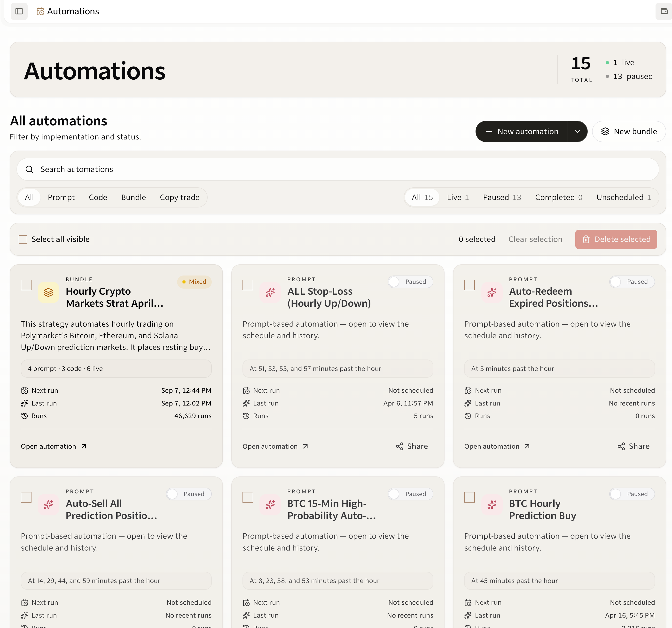Click share icon on ALL Stop-Loss card
The width and height of the screenshot is (672, 628).
click(x=399, y=446)
